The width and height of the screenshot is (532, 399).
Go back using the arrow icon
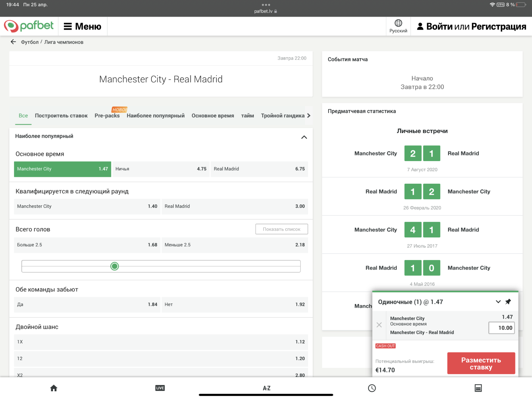pos(13,42)
